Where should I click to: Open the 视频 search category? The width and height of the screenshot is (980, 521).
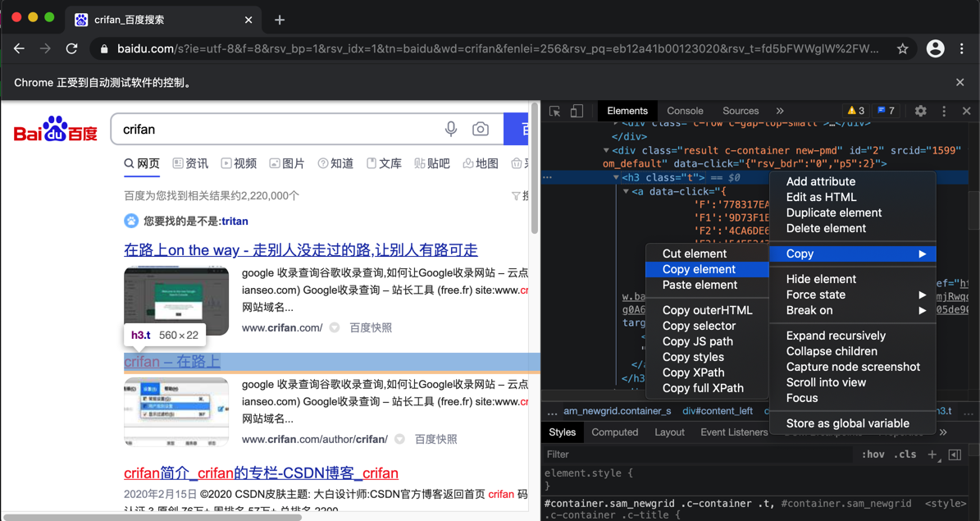pyautogui.click(x=239, y=163)
